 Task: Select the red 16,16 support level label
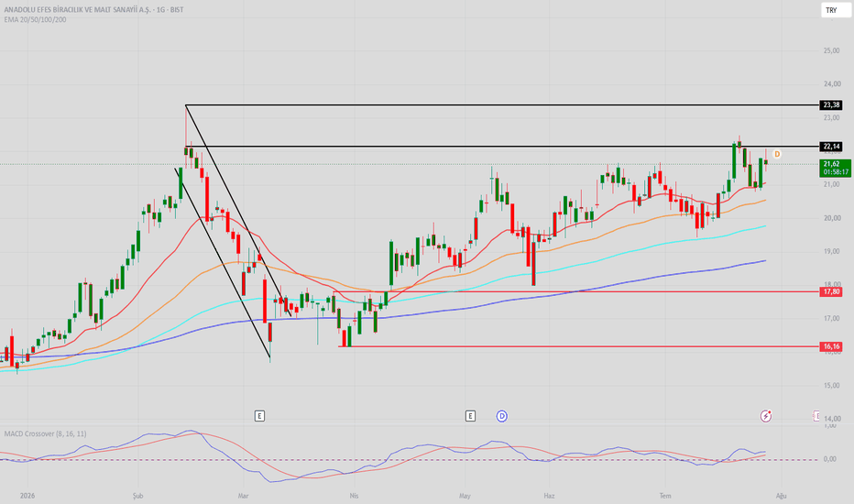pos(831,346)
